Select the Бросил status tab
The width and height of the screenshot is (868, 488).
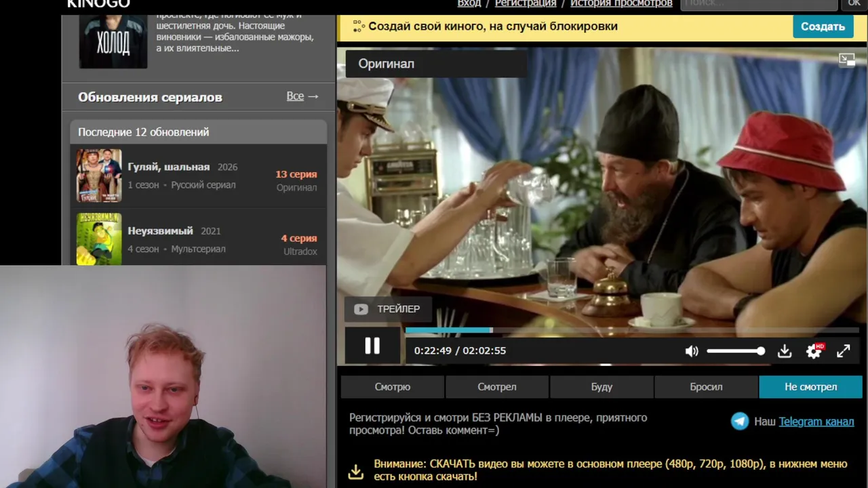click(x=706, y=387)
